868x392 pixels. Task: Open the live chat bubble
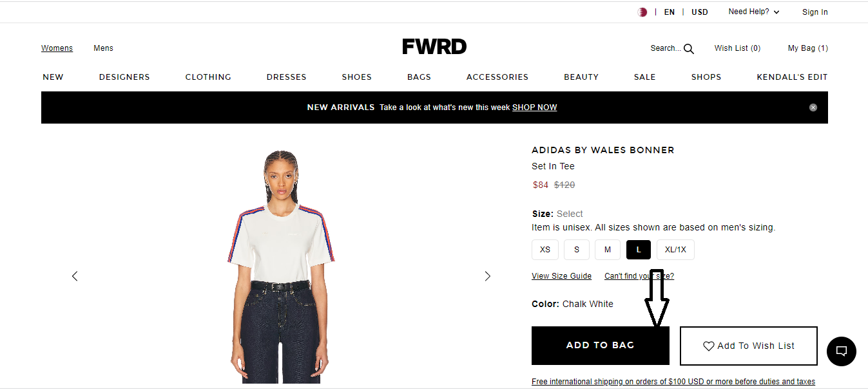tap(842, 351)
